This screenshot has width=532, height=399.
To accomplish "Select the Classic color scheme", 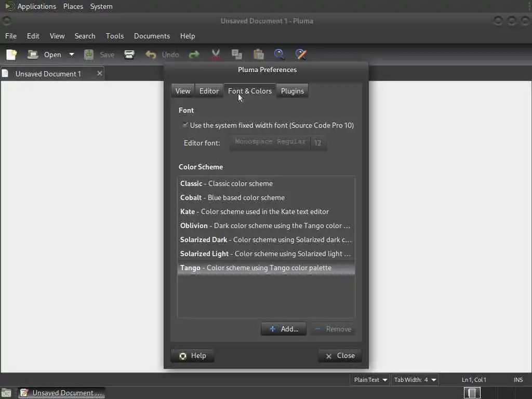I will 266,183.
